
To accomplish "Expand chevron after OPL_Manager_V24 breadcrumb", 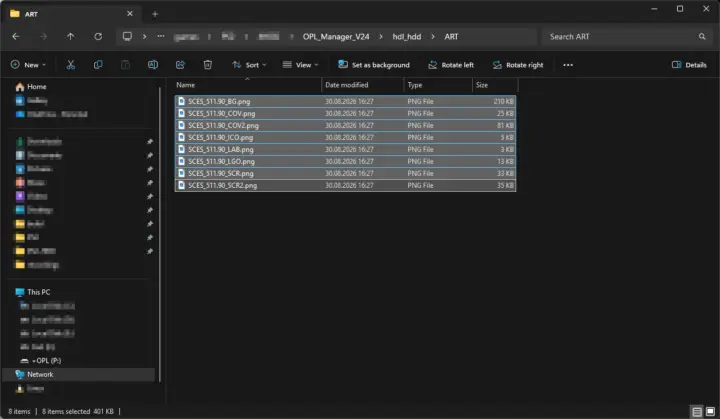I will pos(381,36).
